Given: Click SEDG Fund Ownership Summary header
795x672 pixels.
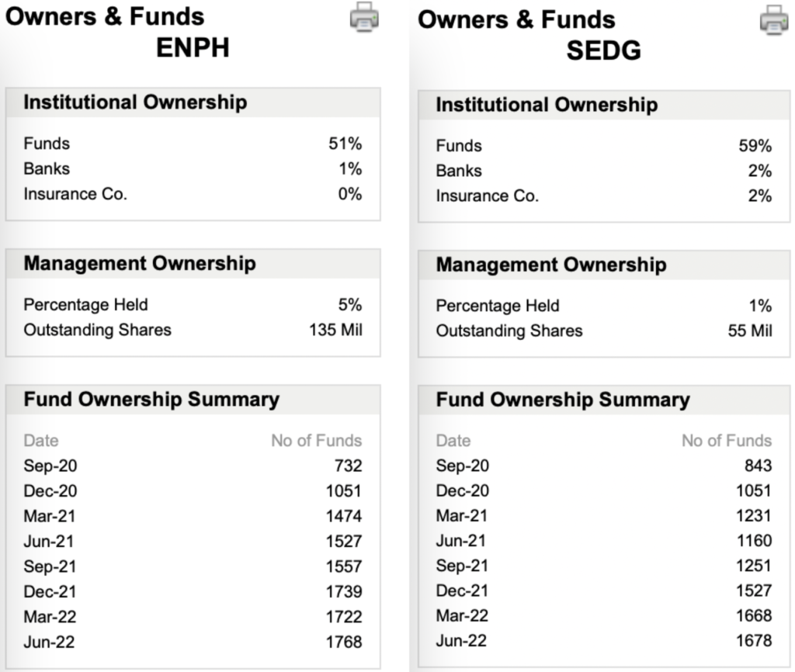Looking at the screenshot, I should point(604,400).
